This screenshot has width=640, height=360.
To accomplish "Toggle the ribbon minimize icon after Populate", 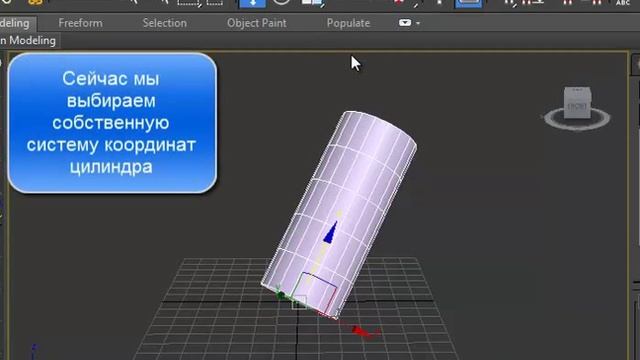I will [x=405, y=23].
